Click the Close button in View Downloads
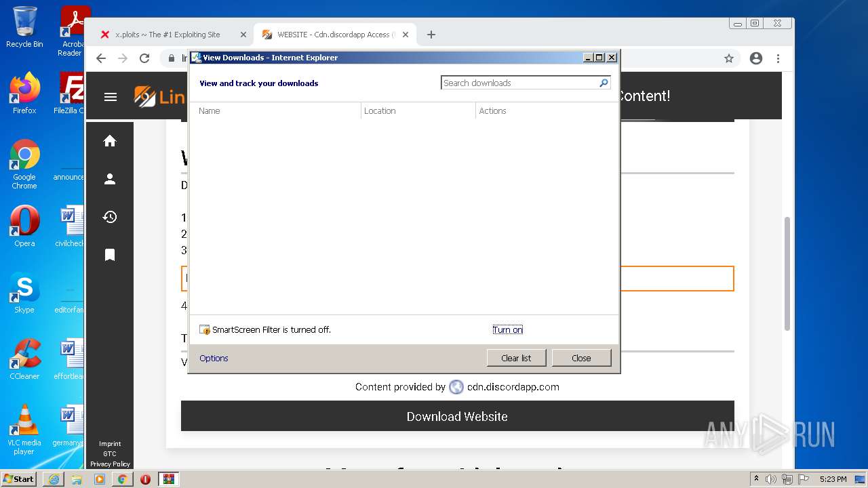 point(581,358)
